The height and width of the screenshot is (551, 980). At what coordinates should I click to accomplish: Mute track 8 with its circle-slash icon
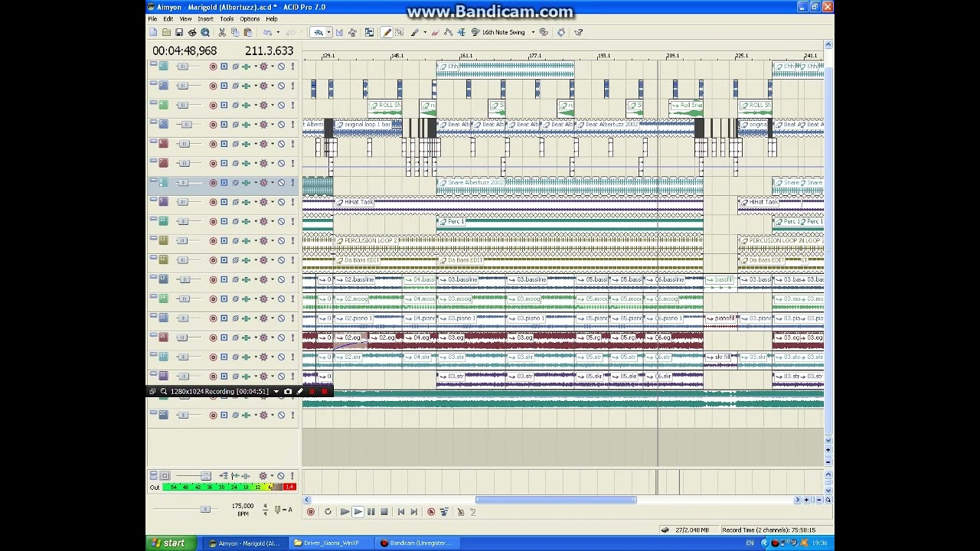tap(281, 182)
